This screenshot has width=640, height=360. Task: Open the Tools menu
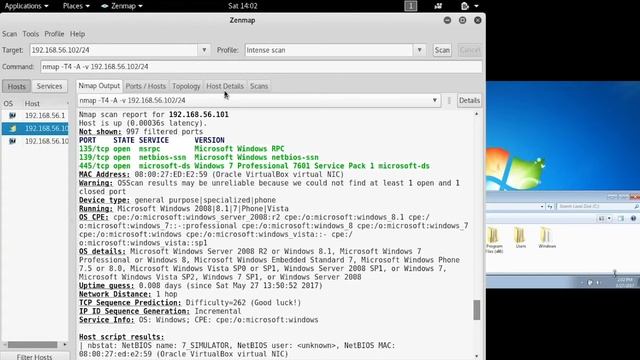[x=31, y=34]
